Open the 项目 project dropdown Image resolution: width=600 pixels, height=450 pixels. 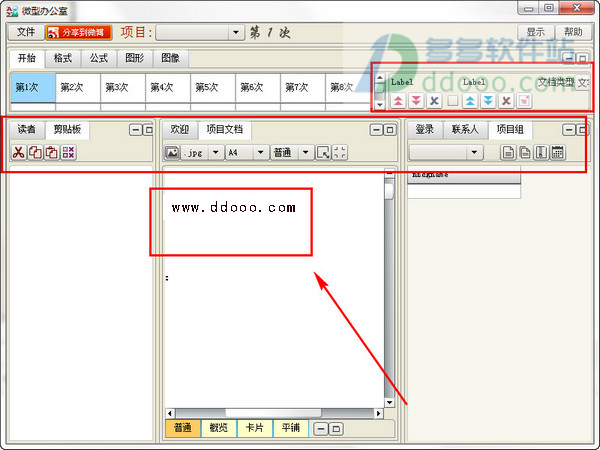coord(200,33)
